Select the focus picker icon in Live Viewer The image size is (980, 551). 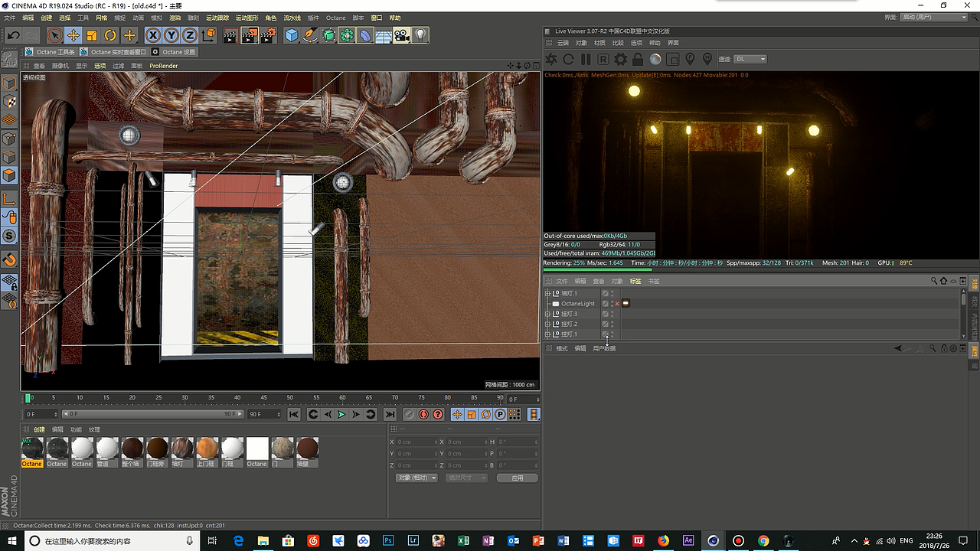pos(690,59)
